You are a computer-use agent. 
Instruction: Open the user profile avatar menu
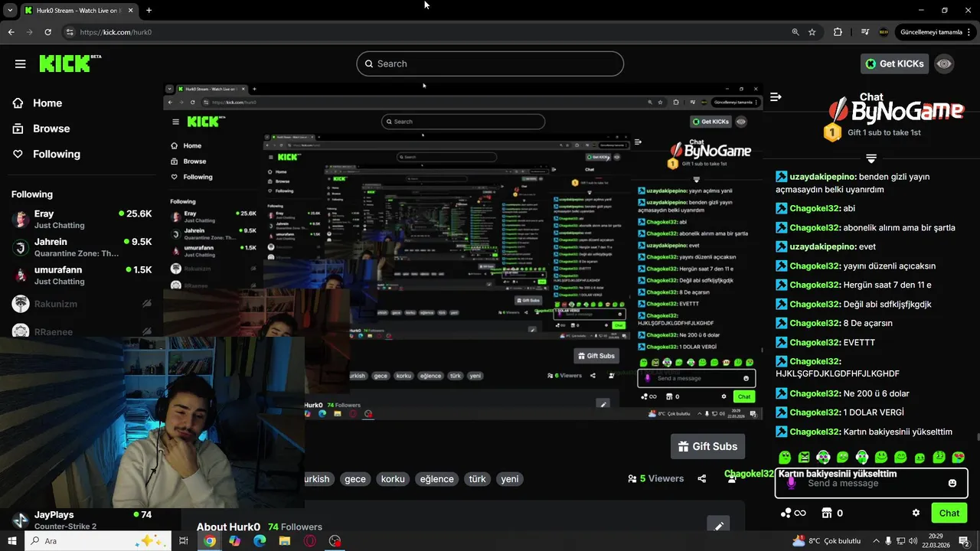pos(944,64)
